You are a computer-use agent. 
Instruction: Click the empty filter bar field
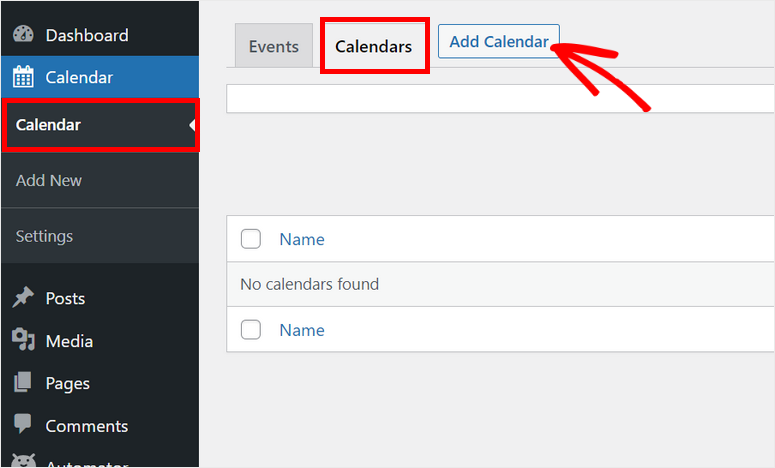click(x=500, y=98)
